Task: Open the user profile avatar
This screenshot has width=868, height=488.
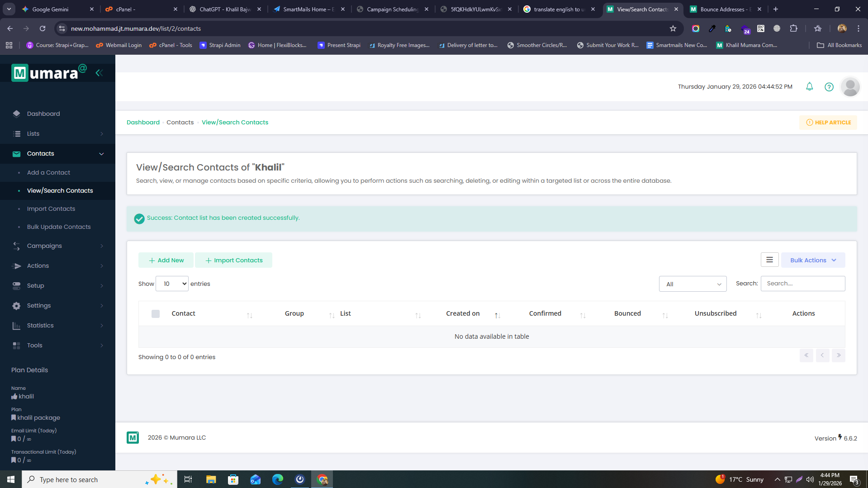Action: 850,87
